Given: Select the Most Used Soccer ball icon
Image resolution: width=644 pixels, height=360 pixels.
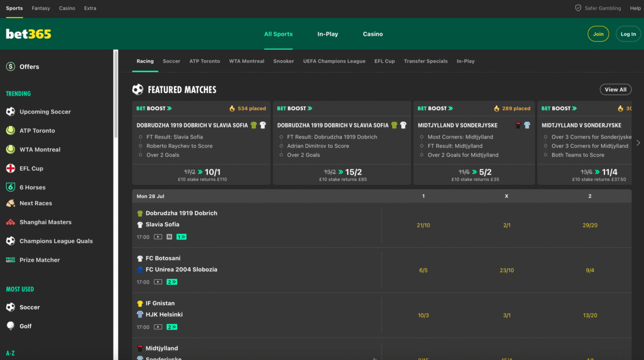Looking at the screenshot, I should (x=10, y=307).
